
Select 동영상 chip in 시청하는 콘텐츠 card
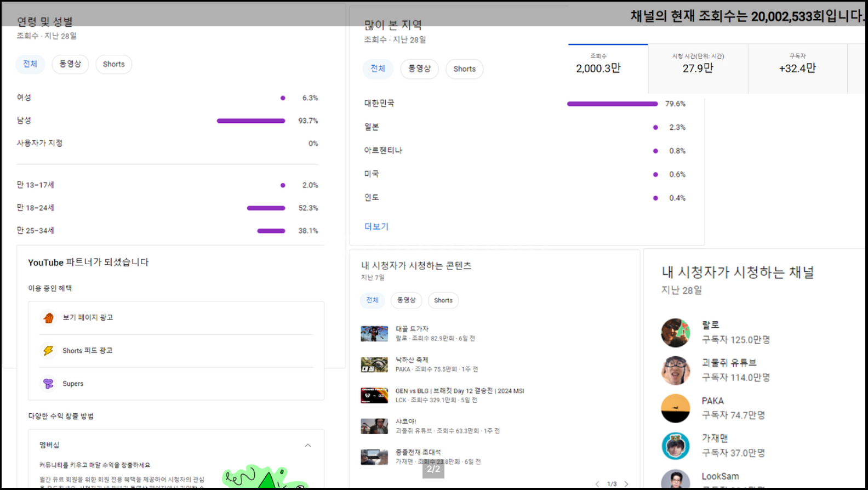(x=406, y=300)
